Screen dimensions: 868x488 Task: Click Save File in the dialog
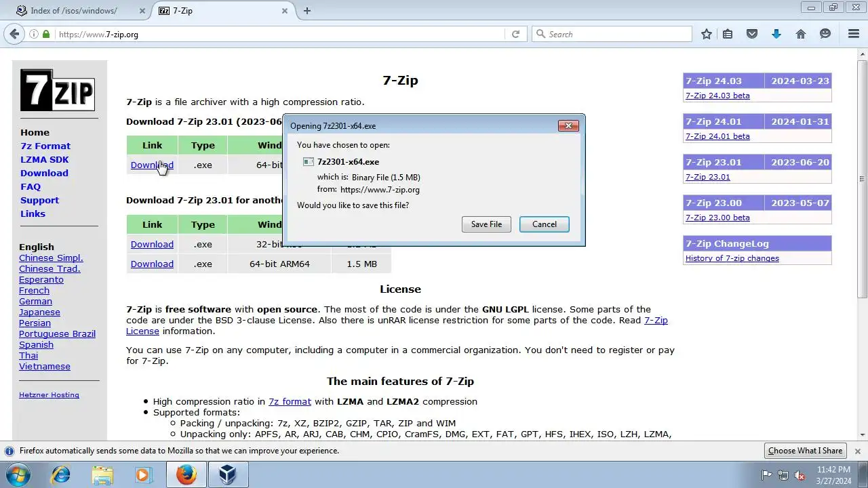click(486, 224)
